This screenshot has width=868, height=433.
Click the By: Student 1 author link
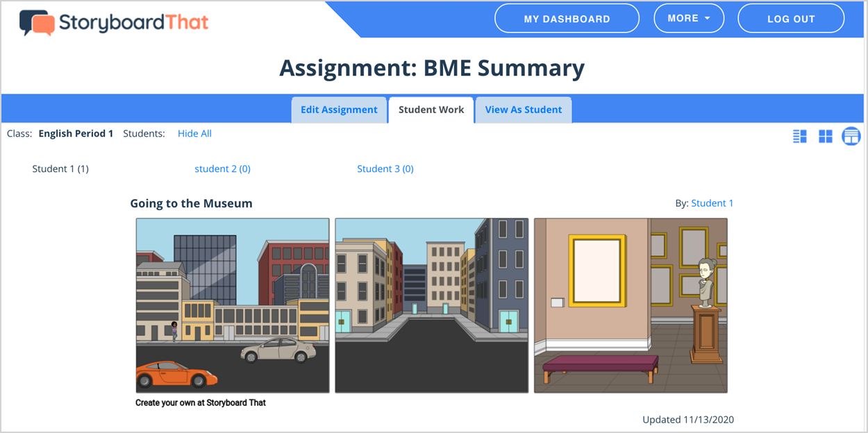[712, 203]
